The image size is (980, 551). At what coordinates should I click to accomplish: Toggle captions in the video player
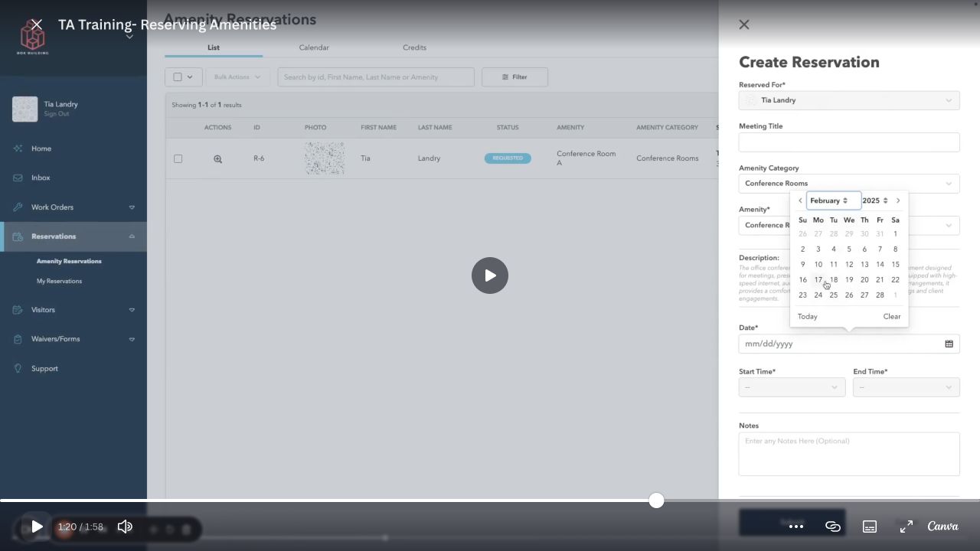click(870, 527)
